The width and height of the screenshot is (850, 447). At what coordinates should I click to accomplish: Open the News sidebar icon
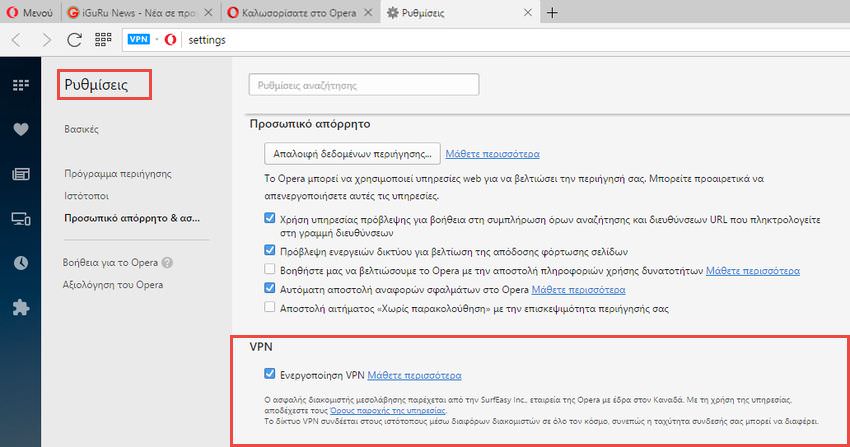coord(20,174)
